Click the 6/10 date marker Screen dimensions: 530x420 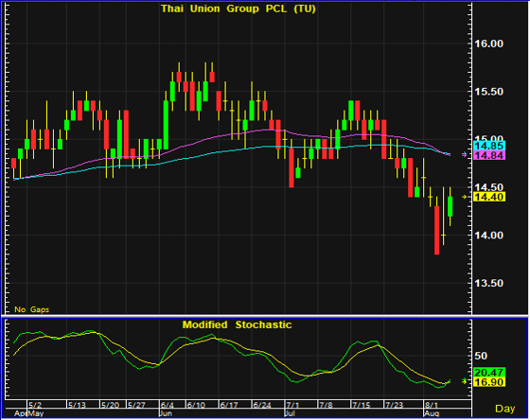tap(196, 405)
